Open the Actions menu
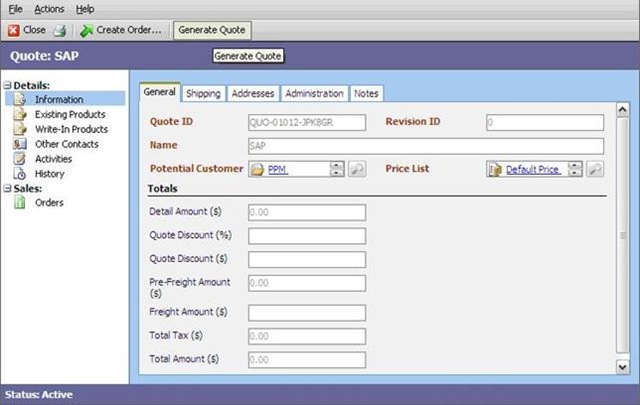 click(x=49, y=9)
